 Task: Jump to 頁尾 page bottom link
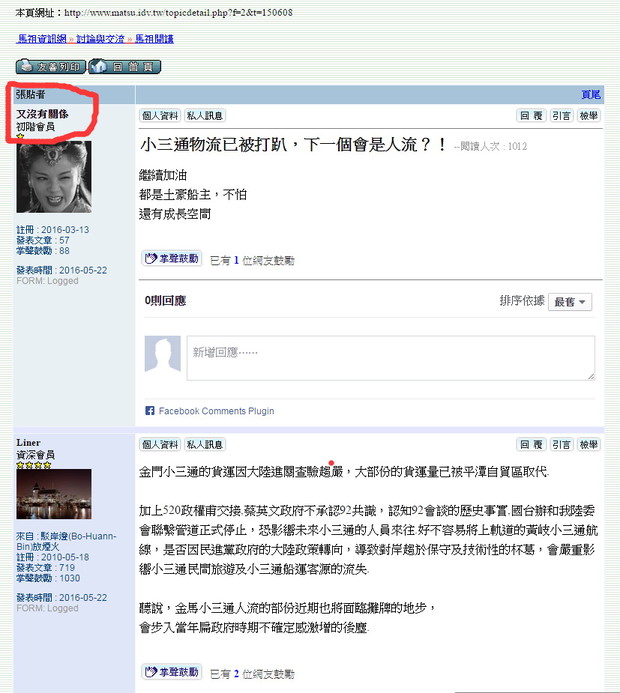click(x=590, y=95)
